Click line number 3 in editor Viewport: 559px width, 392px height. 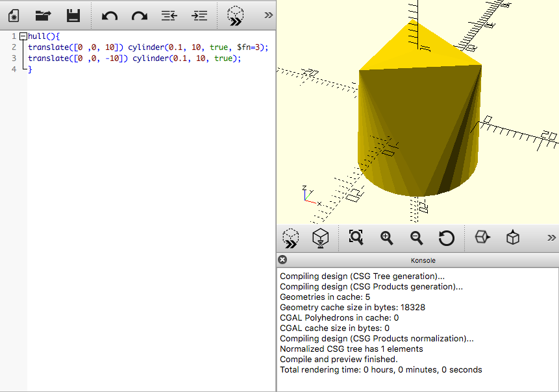14,58
